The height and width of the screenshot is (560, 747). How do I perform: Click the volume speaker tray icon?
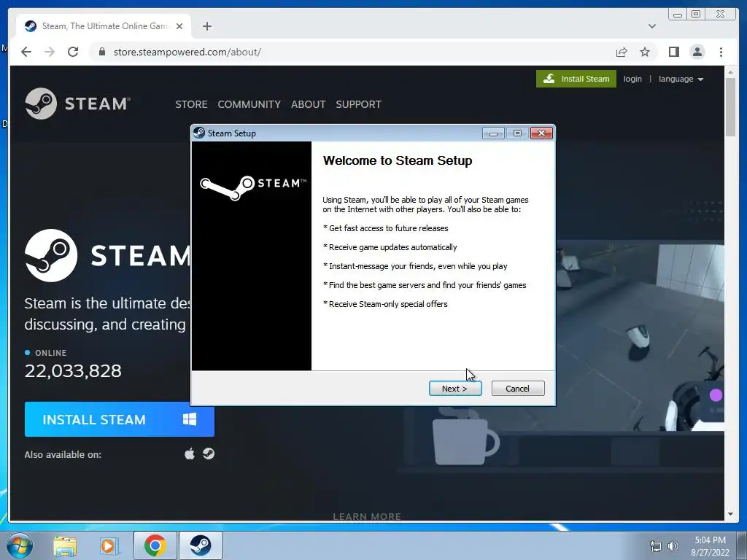click(x=673, y=546)
